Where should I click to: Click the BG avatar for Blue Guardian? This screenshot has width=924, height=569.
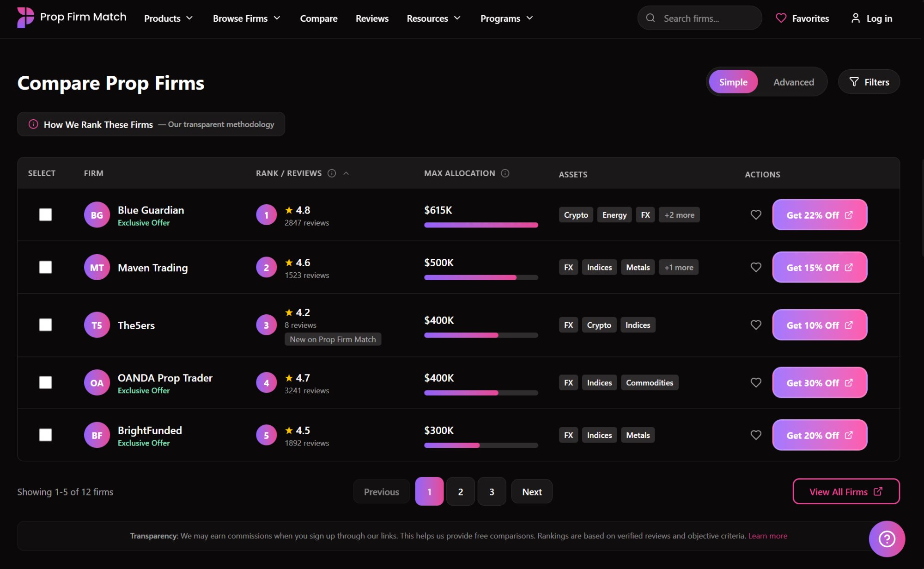[97, 214]
